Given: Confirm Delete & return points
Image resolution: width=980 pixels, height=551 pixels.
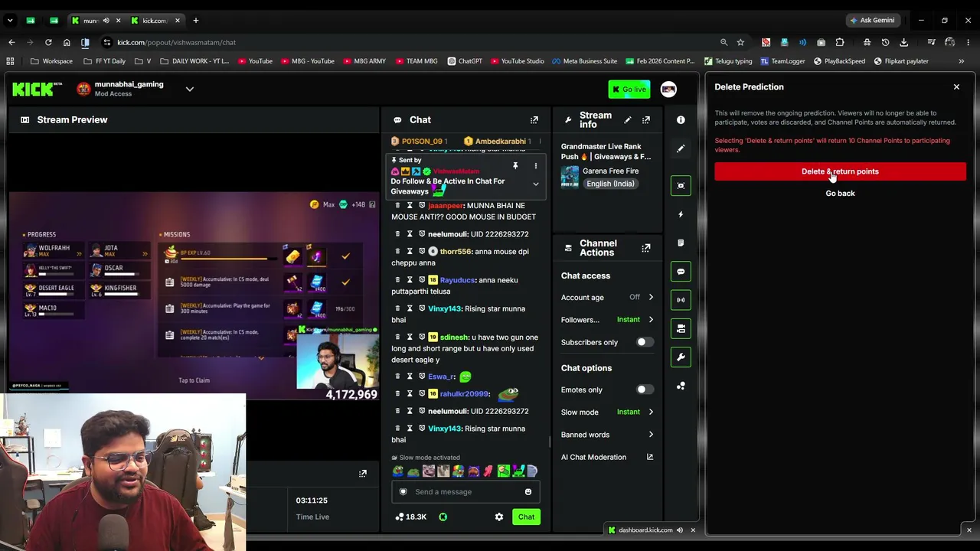Looking at the screenshot, I should pyautogui.click(x=840, y=171).
